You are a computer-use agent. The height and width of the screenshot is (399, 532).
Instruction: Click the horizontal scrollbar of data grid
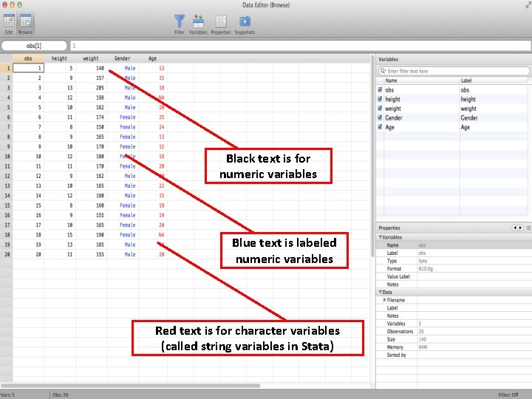[x=131, y=386]
